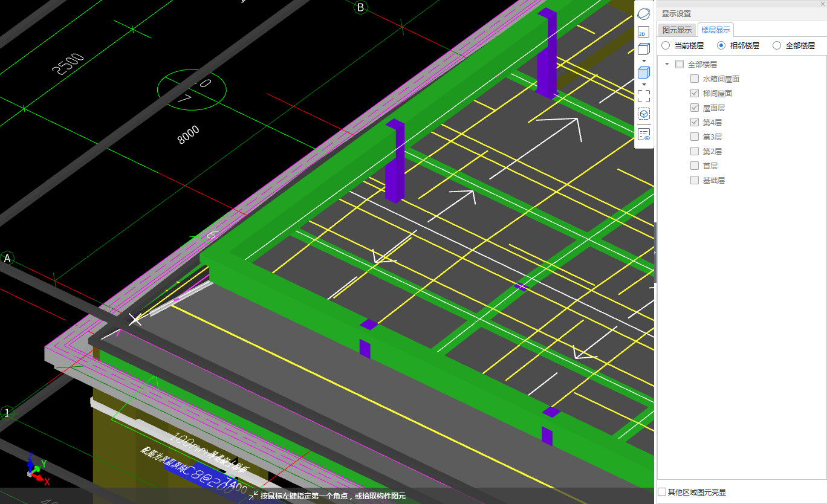Click the local 3D box view icon

(x=644, y=114)
